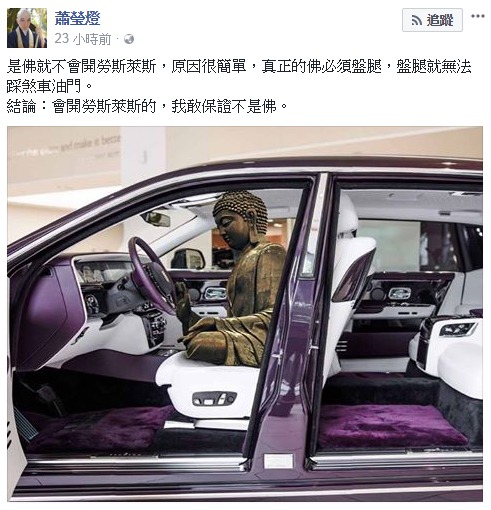Viewport: 491px width, 510px height.
Task: Click the seat adjustment controls on the white seat
Action: point(214,398)
